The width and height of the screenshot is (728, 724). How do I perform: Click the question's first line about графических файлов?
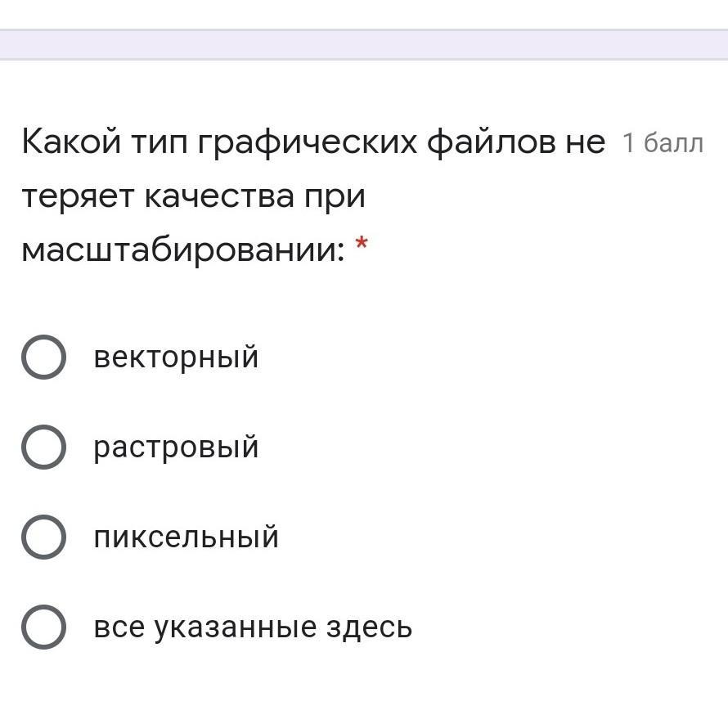coord(313,143)
